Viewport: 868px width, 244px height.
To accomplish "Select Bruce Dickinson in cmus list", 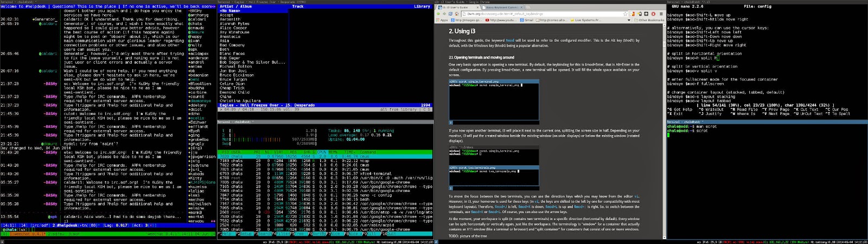I will [x=237, y=75].
